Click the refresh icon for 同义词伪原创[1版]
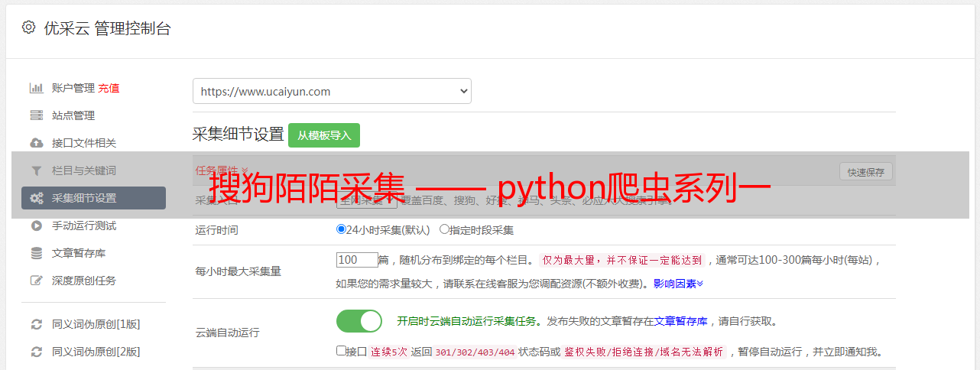This screenshot has height=370, width=980. click(36, 324)
